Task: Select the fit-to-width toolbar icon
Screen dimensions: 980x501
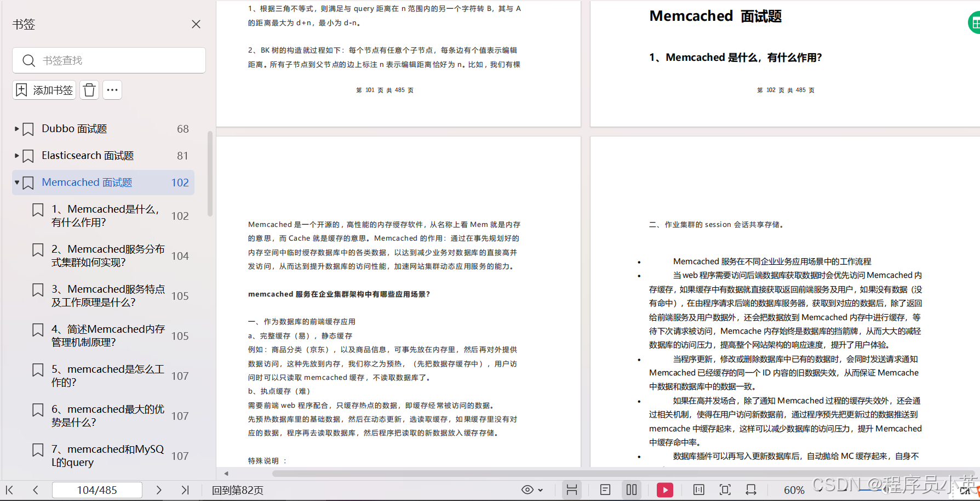Action: click(750, 489)
